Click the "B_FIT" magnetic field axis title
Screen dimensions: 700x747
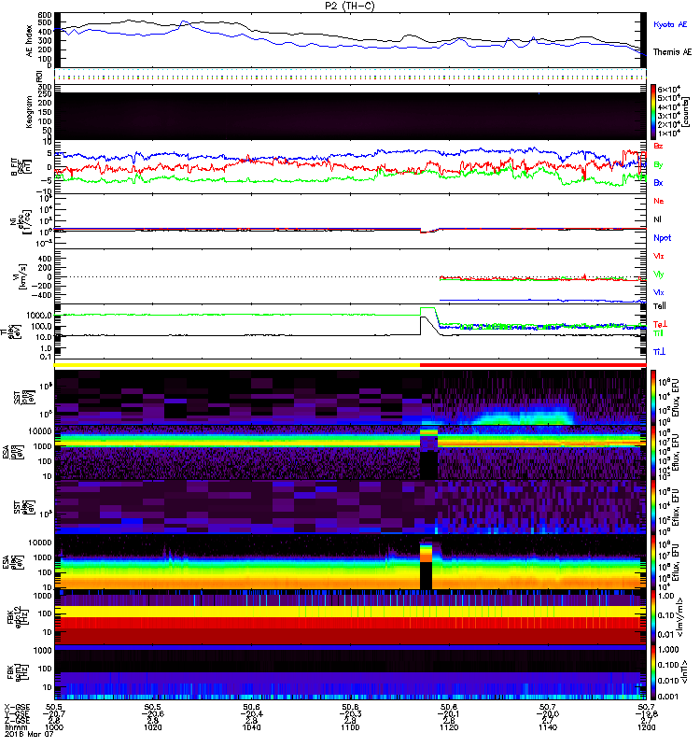point(14,167)
